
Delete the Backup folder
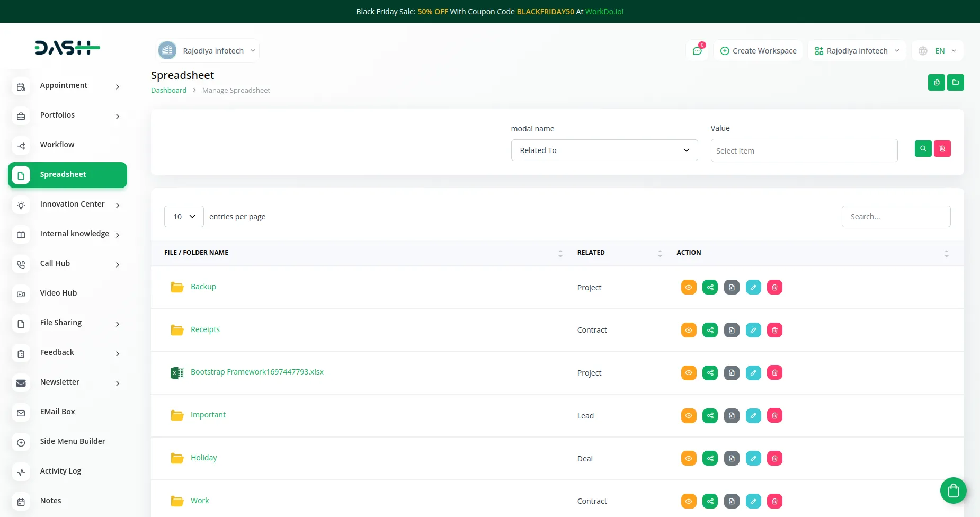pos(775,288)
